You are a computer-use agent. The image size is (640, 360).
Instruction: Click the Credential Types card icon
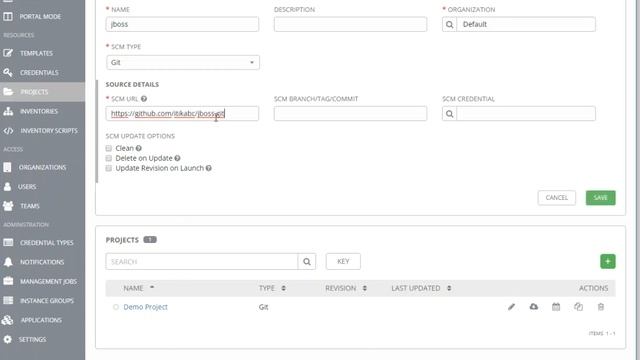tap(8, 242)
